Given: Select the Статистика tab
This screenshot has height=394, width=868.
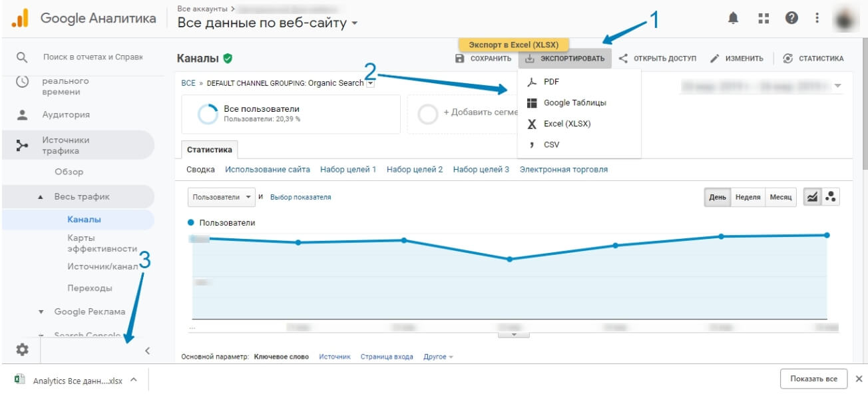Looking at the screenshot, I should pos(209,150).
